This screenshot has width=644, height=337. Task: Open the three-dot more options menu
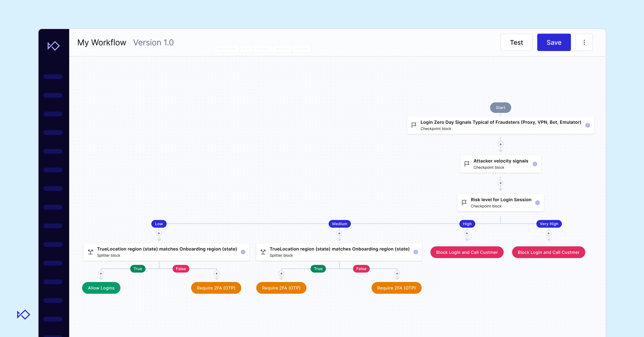[x=584, y=42]
